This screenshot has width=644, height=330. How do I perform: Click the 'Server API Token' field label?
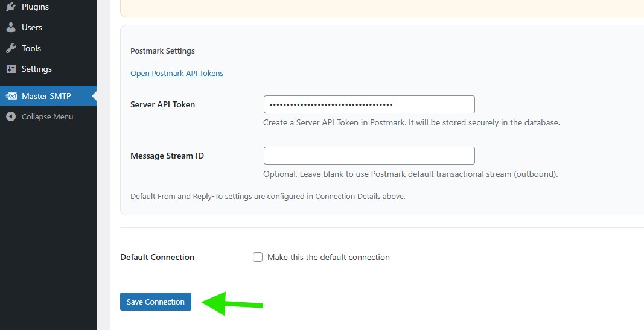pyautogui.click(x=162, y=104)
